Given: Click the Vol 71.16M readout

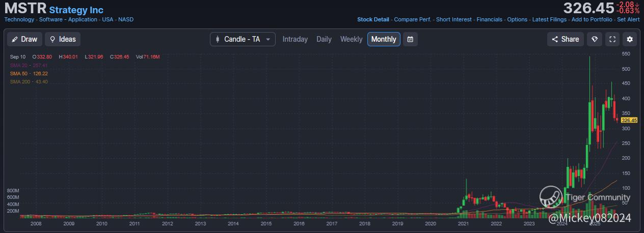Looking at the screenshot, I should click(148, 57).
